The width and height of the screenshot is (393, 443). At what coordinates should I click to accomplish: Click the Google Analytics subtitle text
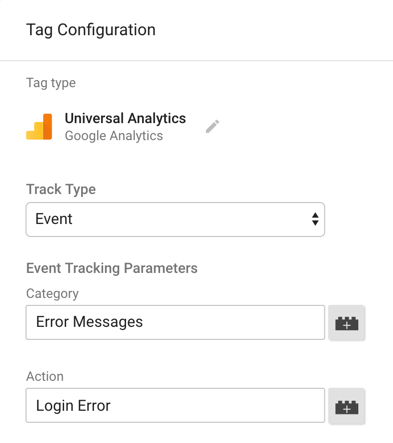[x=114, y=136]
